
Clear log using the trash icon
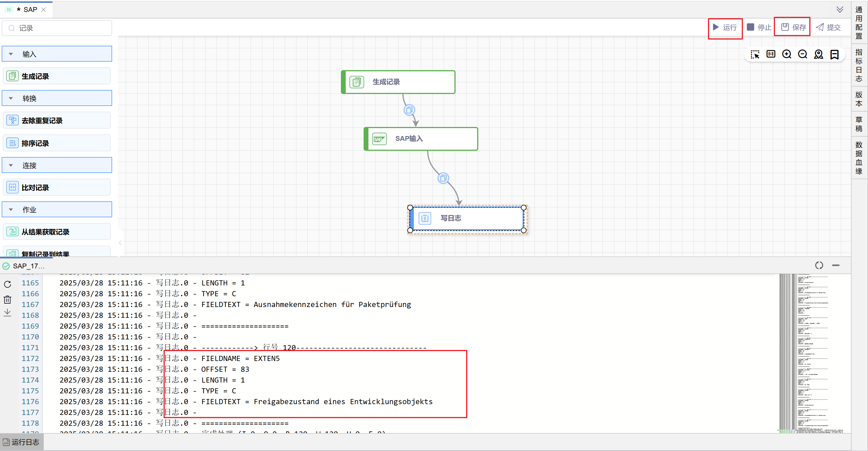point(7,299)
